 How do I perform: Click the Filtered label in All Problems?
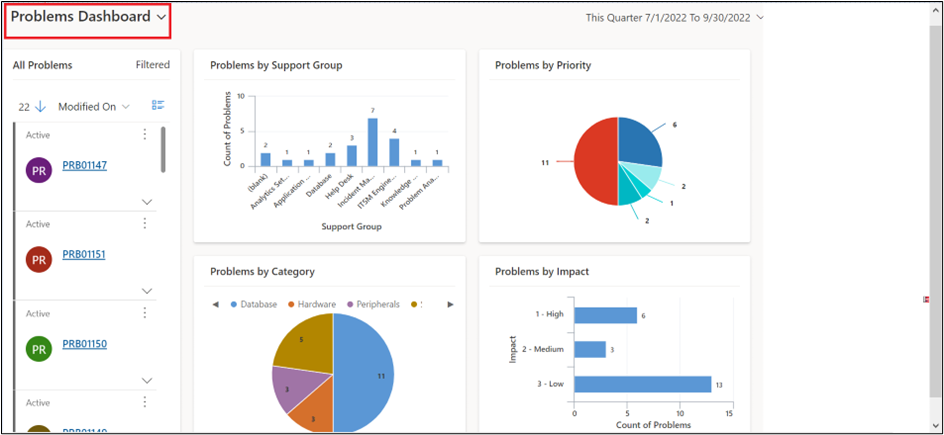click(x=152, y=65)
